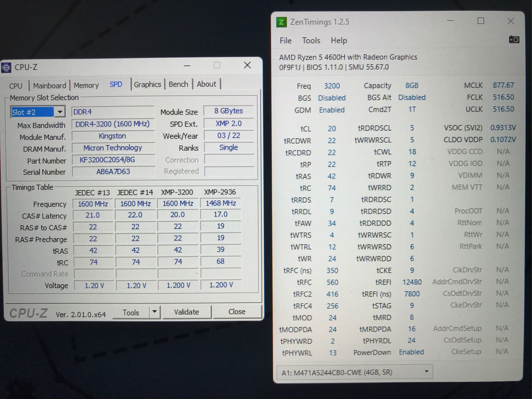
Task: Click the Validate button in CPU-Z
Action: pyautogui.click(x=187, y=312)
